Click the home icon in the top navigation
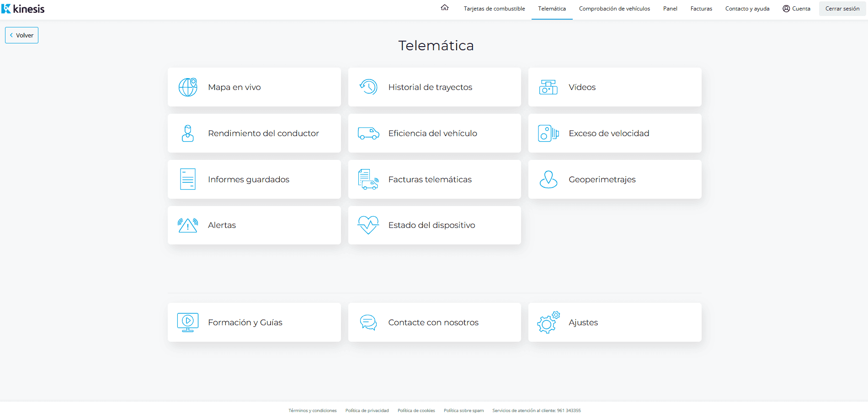 point(444,8)
